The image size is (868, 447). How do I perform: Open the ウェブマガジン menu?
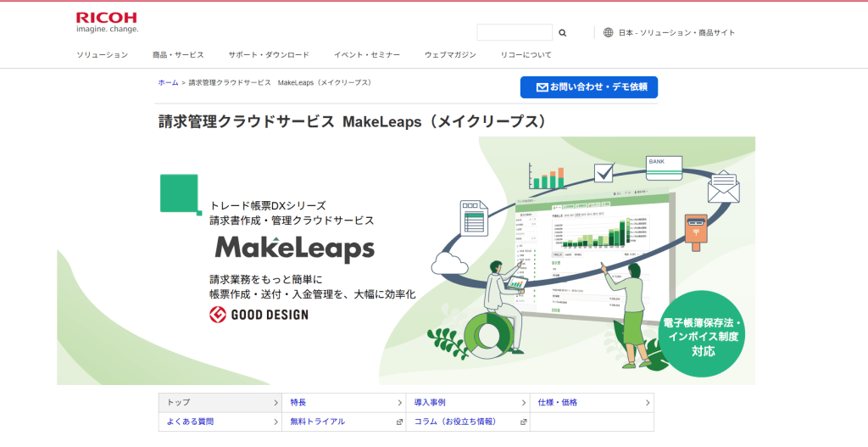(x=451, y=55)
